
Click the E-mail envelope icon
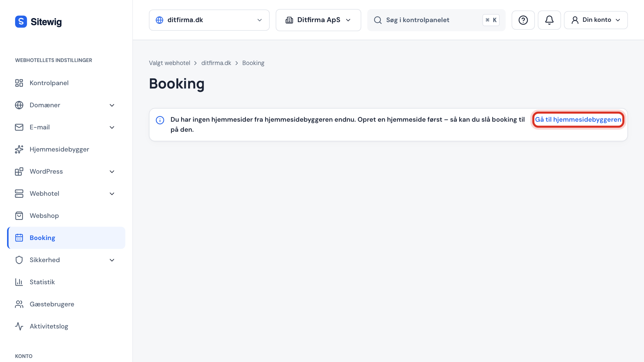pos(19,127)
